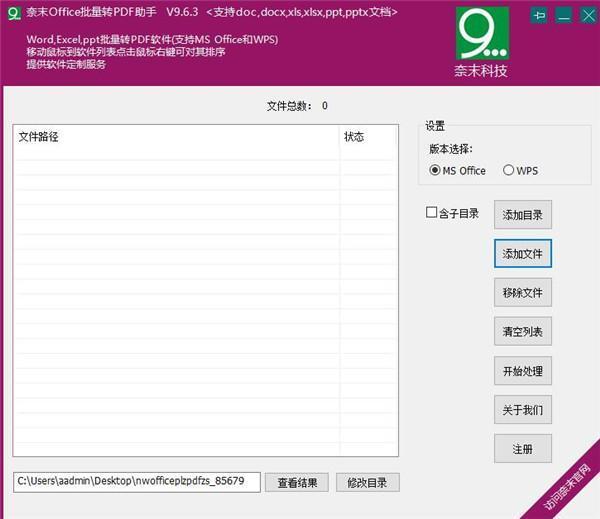Click the 提供软件定制服务 text
The width and height of the screenshot is (600, 519).
pyautogui.click(x=66, y=64)
